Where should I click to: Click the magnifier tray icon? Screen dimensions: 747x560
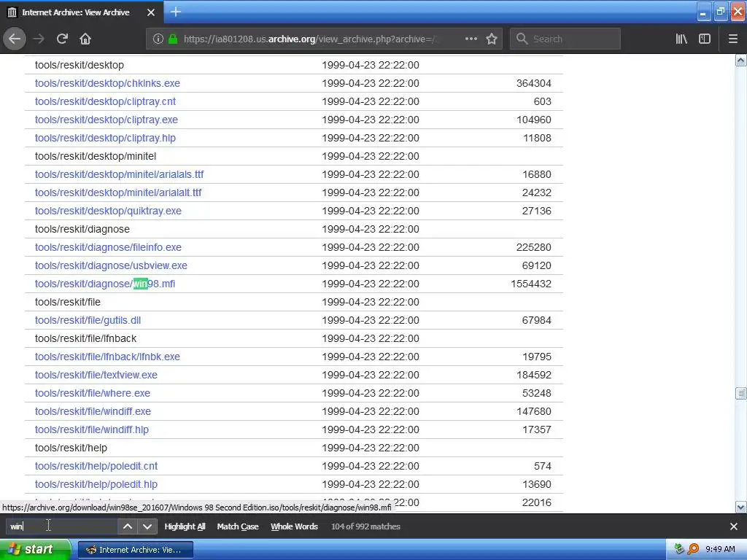[693, 549]
